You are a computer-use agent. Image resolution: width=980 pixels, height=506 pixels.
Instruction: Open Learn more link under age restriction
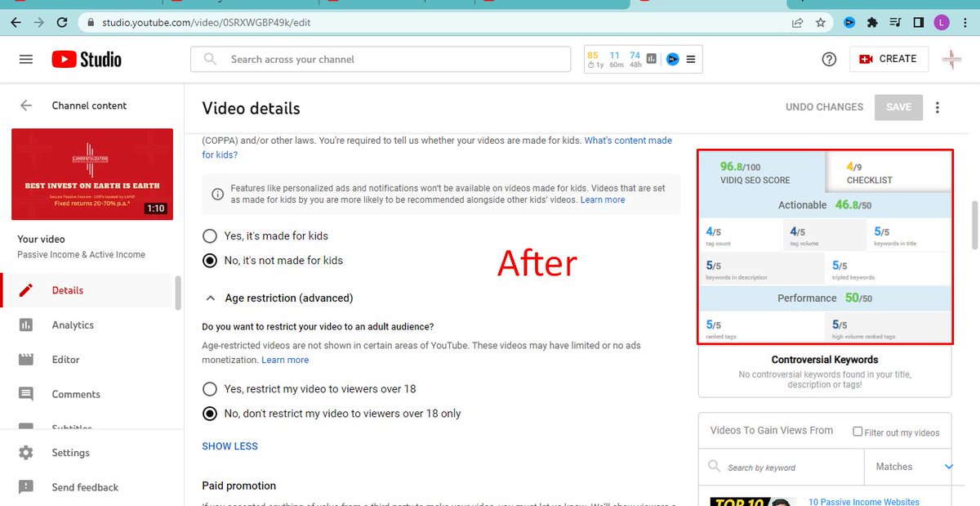tap(285, 360)
